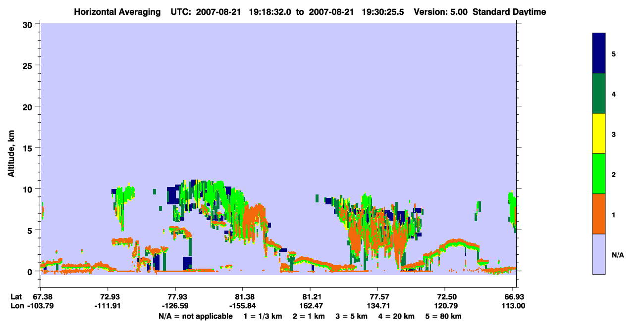Click longitude value -126.59
The width and height of the screenshot is (644, 330).
point(175,306)
